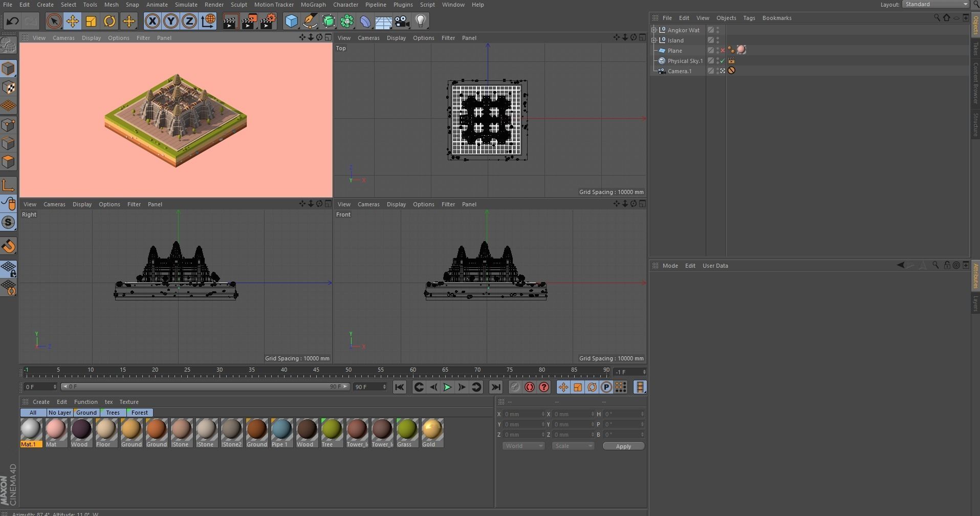
Task: Select the Tree material swatch
Action: [331, 433]
